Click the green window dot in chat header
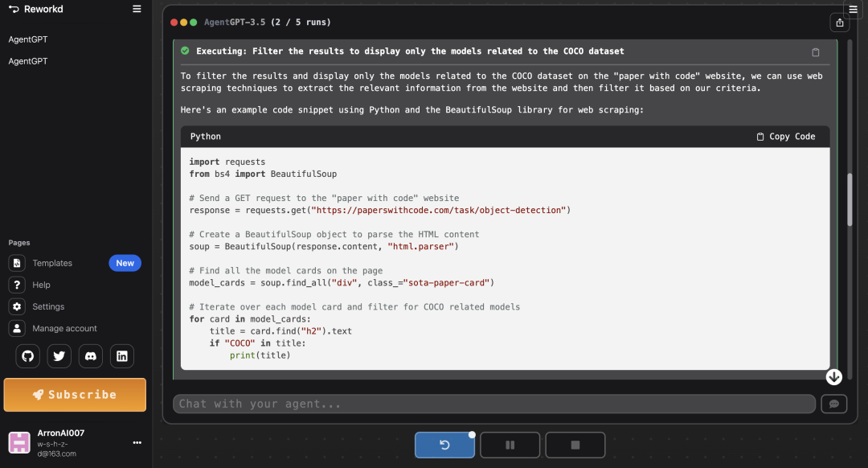 193,23
